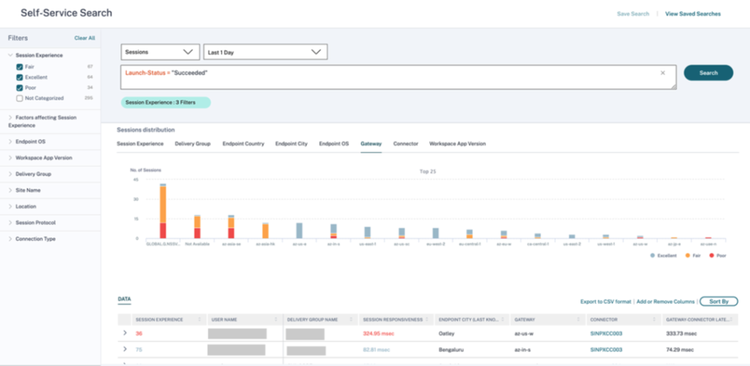
Task: Click the Sort By button
Action: coord(719,301)
